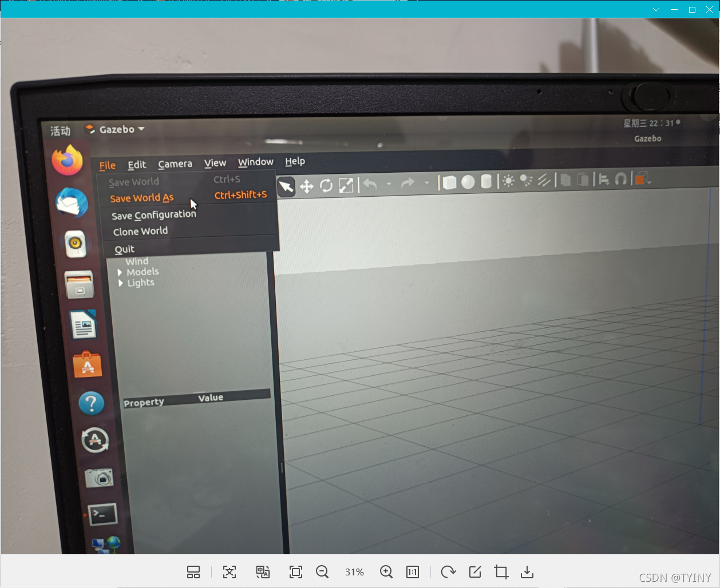Screen dimensions: 720x588
Task: Click the 31% zoom level text
Action: [x=354, y=572]
